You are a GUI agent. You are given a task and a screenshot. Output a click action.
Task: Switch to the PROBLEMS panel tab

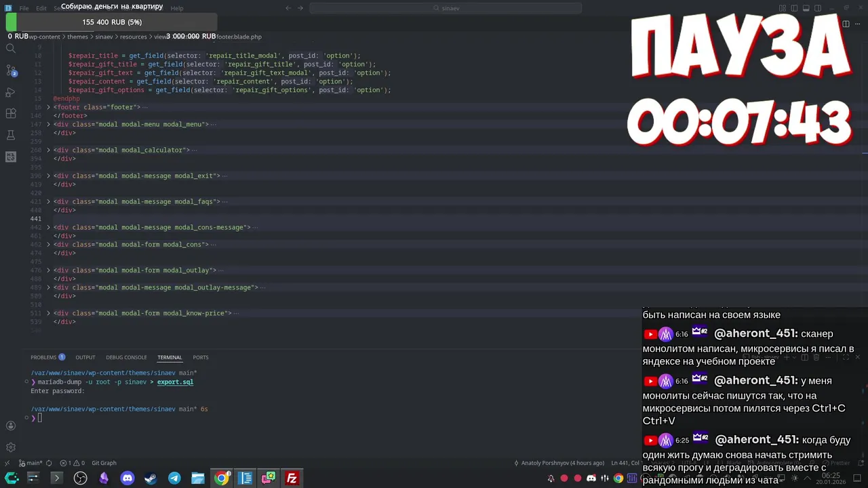(47, 357)
